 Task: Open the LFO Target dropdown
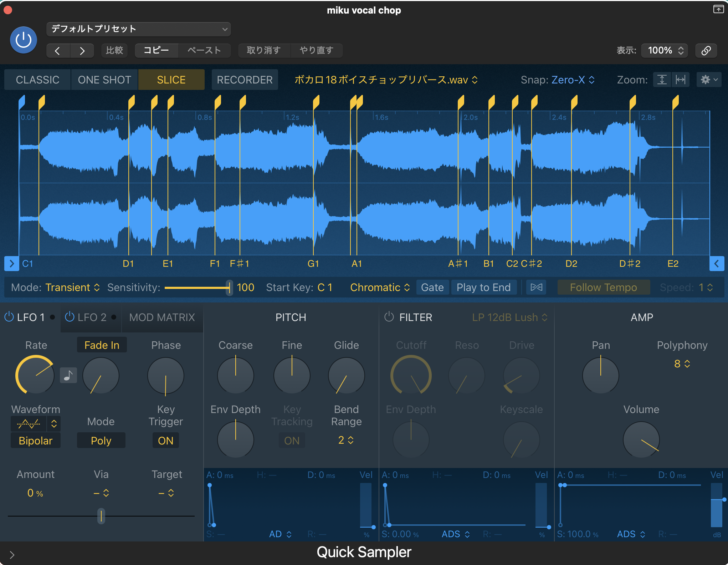pyautogui.click(x=166, y=493)
